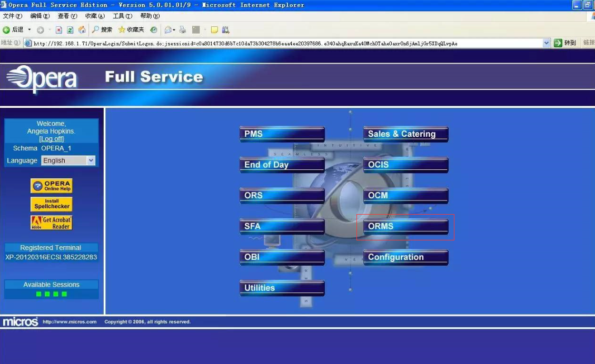Click inside the address bar URL field
Image resolution: width=595 pixels, height=364 pixels.
(284, 43)
